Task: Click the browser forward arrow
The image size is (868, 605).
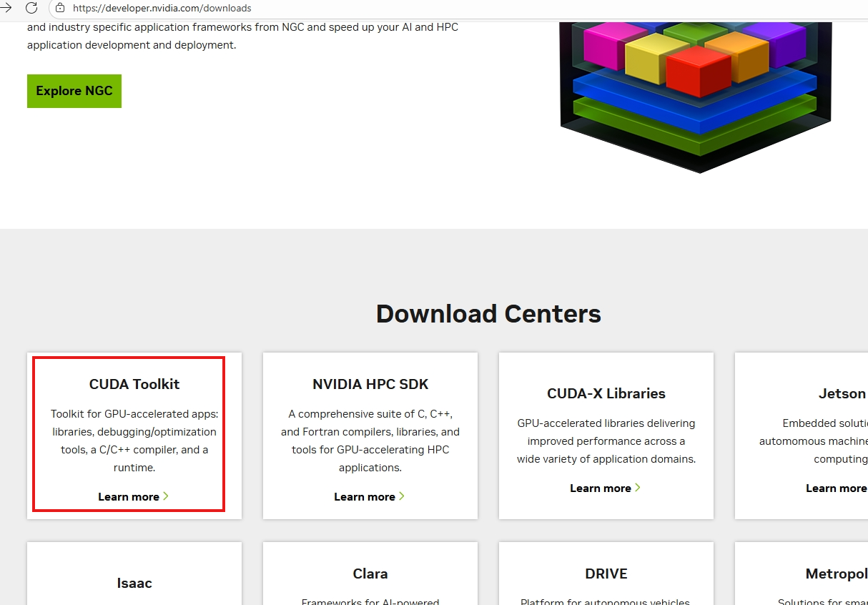Action: tap(6, 8)
